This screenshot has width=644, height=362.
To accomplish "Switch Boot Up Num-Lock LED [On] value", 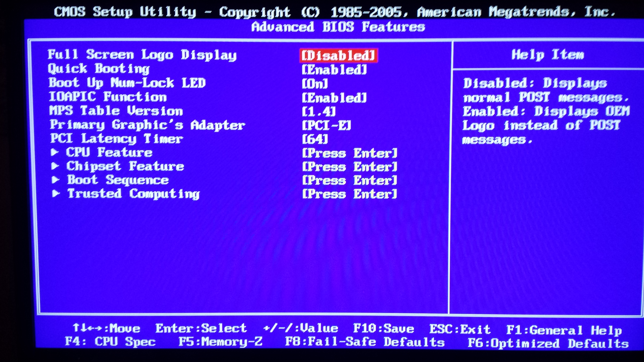I will [315, 84].
